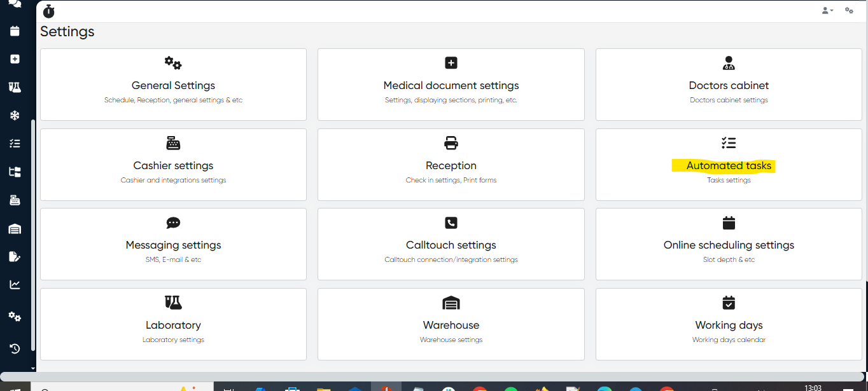This screenshot has width=868, height=391.
Task: Expand the user account dropdown
Action: (x=827, y=10)
